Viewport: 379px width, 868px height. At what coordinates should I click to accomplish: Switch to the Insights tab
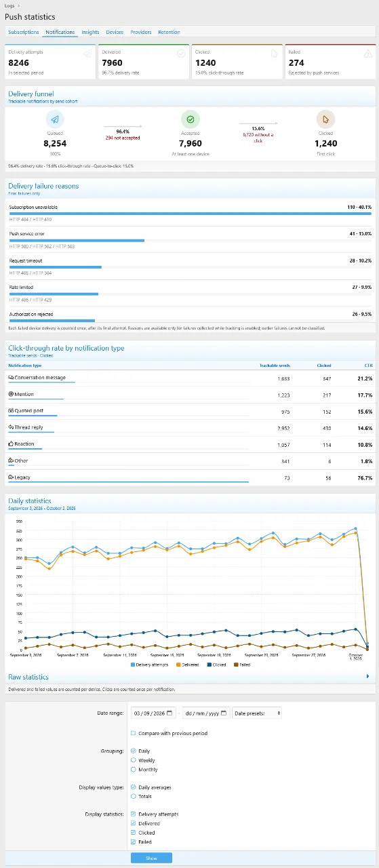pos(90,32)
